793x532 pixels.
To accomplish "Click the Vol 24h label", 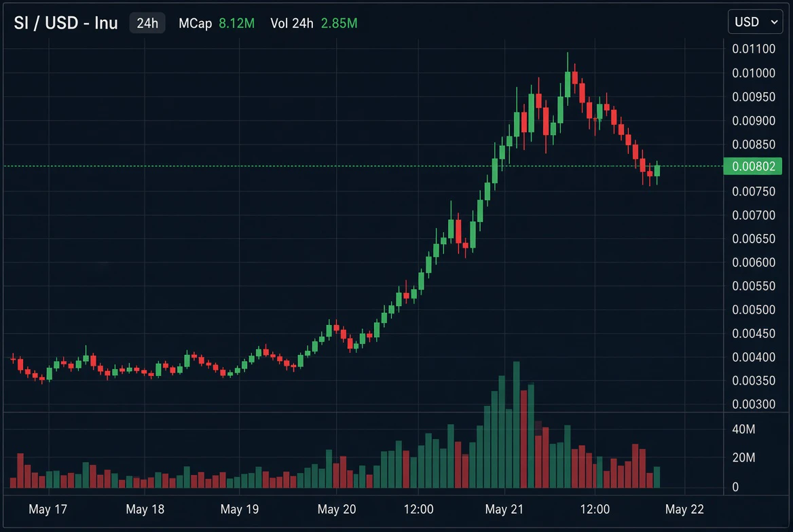I will [x=292, y=23].
